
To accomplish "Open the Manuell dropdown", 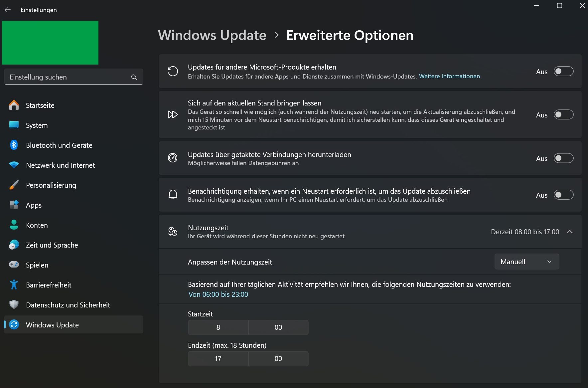I will (527, 262).
